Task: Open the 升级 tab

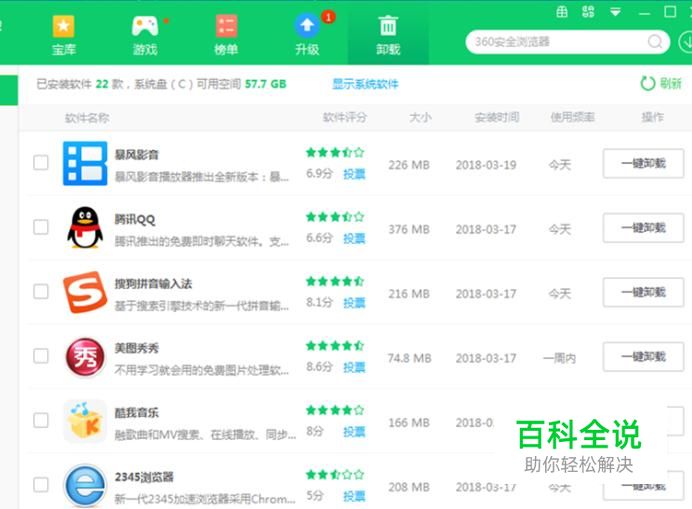Action: 307,35
